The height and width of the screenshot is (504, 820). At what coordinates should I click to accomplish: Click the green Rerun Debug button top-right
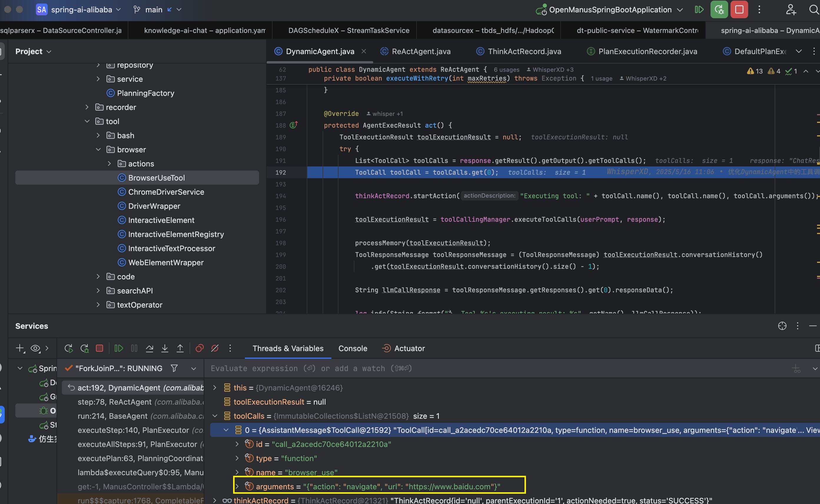719,10
